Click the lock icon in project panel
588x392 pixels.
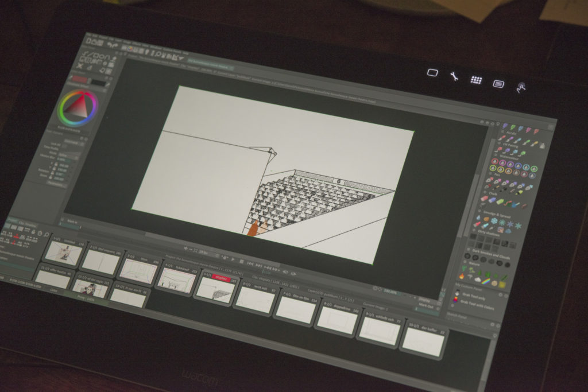click(x=33, y=232)
